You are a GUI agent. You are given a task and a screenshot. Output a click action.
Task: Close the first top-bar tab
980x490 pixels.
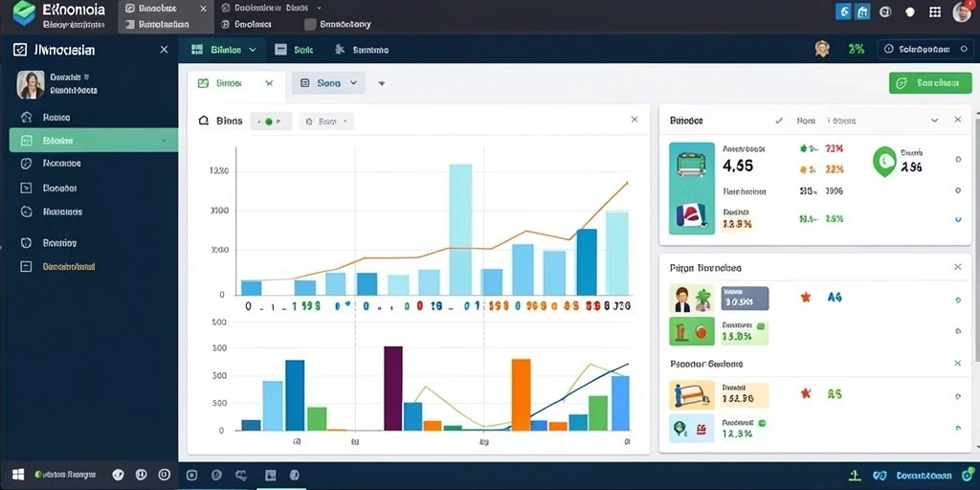pos(203,9)
